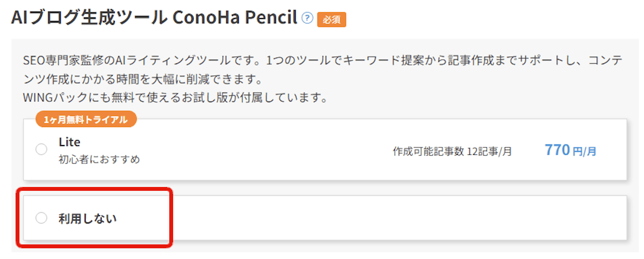Click empty right side of 利用しない card
644x259 pixels.
pos(389,218)
